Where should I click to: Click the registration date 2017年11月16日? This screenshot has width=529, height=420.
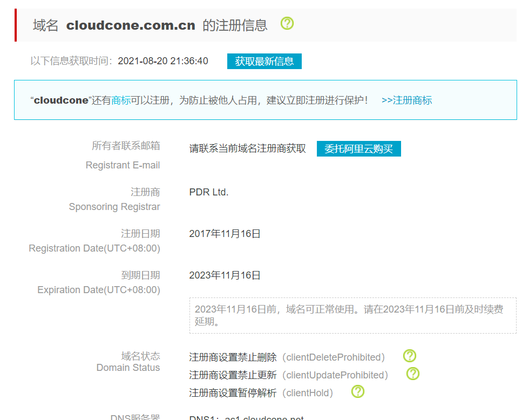225,233
